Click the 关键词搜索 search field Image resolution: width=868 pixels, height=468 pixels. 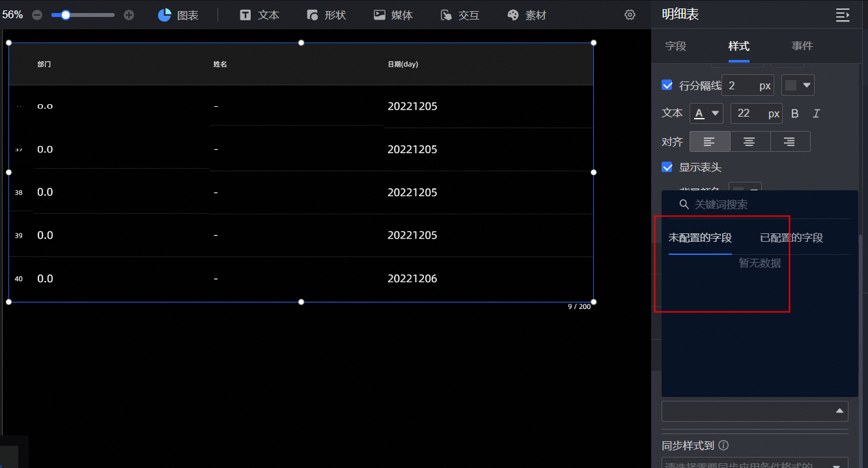pyautogui.click(x=762, y=205)
